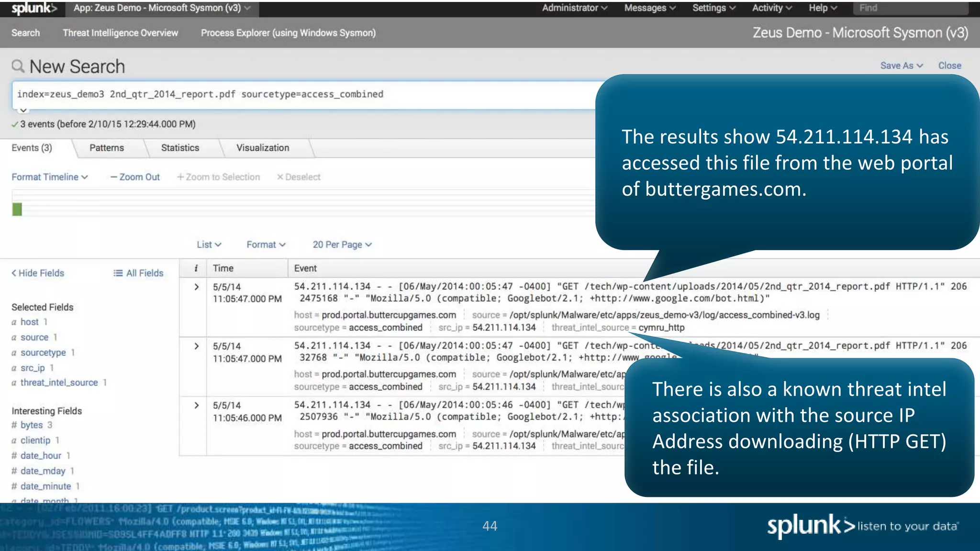Click the Time column header
The height and width of the screenshot is (551, 980).
pyautogui.click(x=223, y=268)
